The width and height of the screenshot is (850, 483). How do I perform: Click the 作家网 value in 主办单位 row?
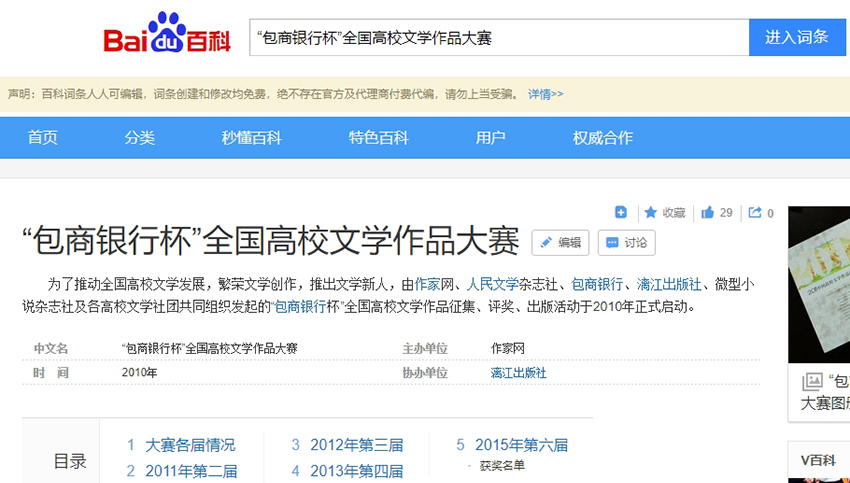(507, 349)
